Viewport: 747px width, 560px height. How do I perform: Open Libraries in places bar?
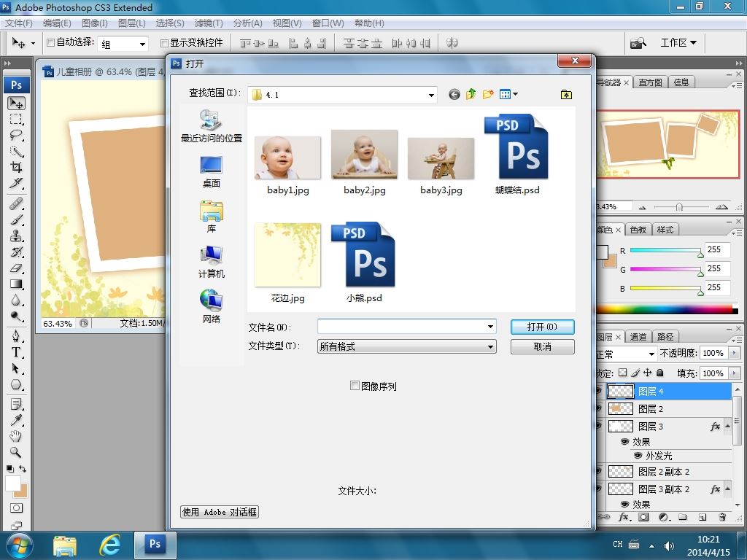click(x=211, y=217)
